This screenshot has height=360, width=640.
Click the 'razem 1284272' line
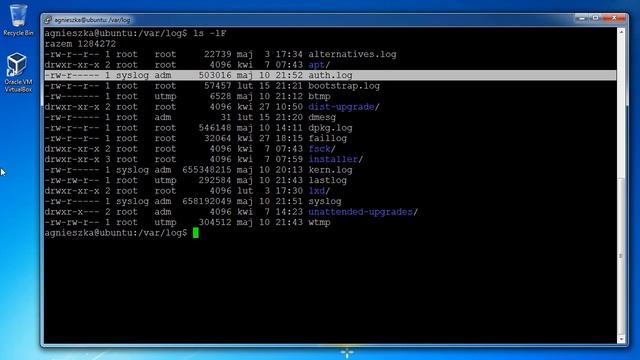[x=80, y=44]
